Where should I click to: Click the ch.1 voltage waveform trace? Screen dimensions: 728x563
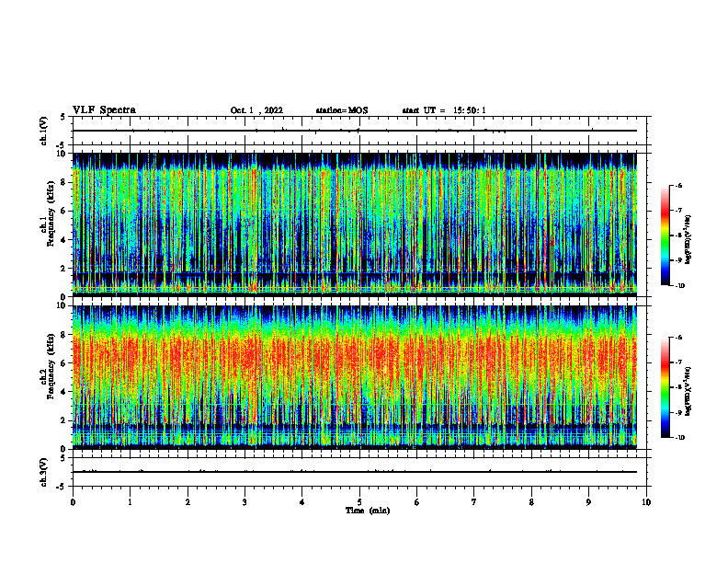coord(354,131)
